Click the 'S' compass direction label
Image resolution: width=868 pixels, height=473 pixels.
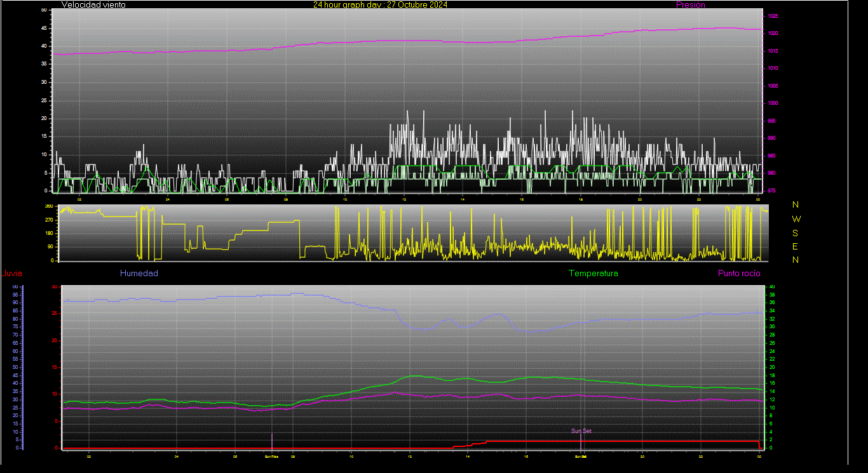796,233
